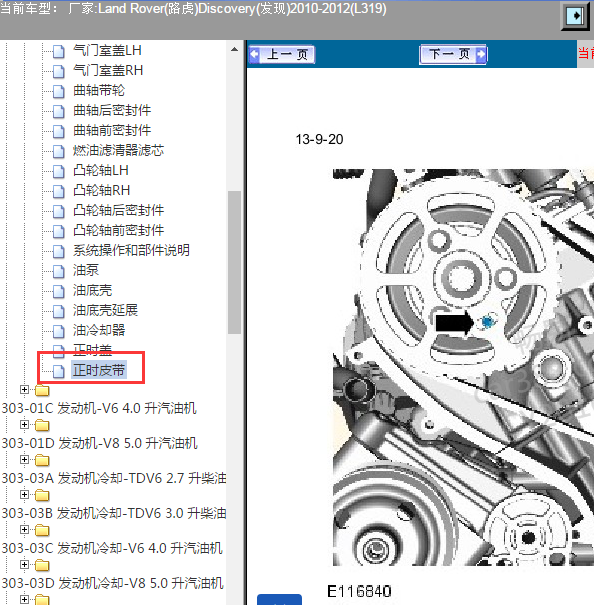Select 303-03D 发动机冷却-V8 5.0 升汽油机

[113, 583]
